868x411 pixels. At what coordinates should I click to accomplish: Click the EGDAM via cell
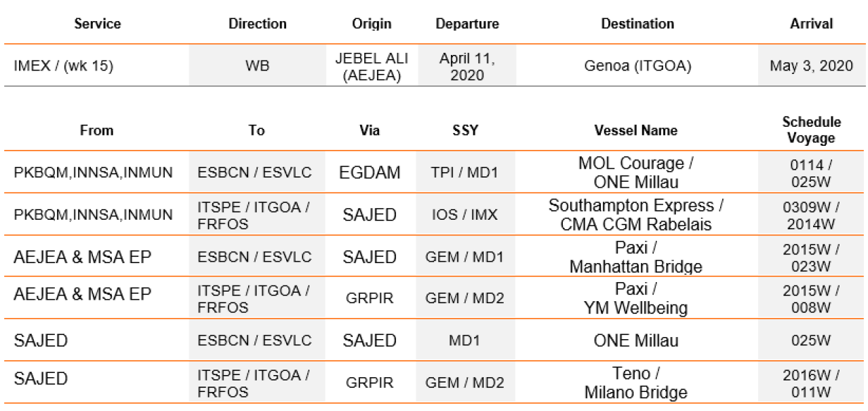pos(370,172)
